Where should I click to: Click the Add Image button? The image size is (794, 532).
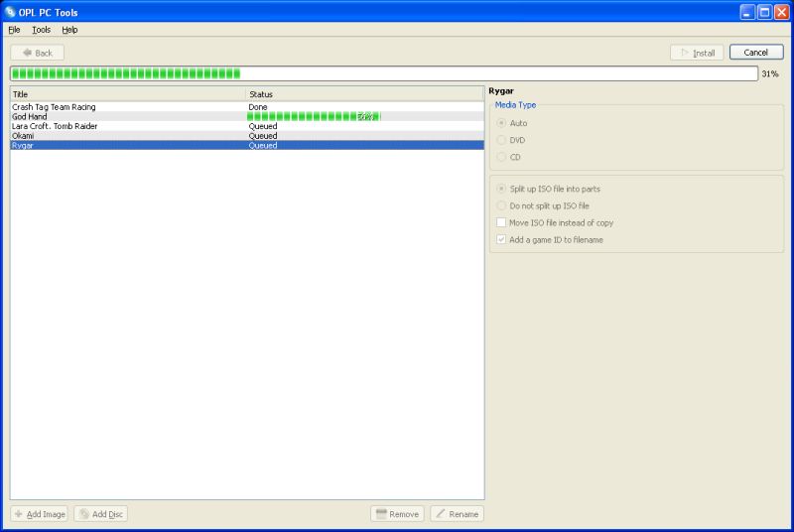point(40,514)
